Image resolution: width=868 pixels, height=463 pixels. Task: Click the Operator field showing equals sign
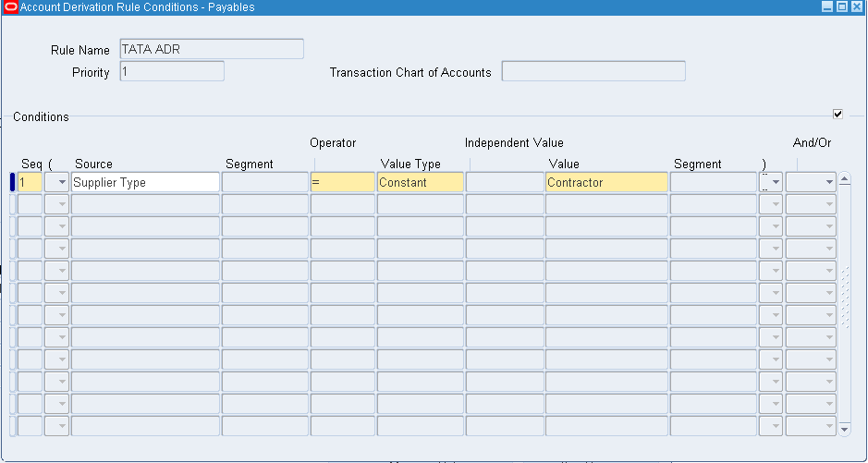click(342, 183)
